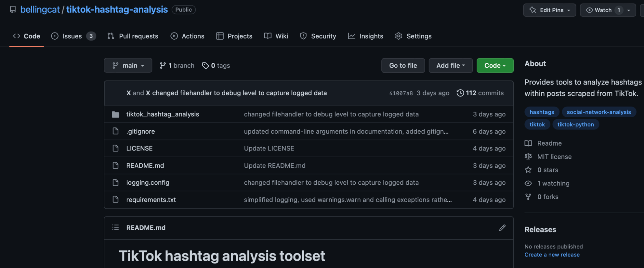Click the fork icon beside 0 forks

(x=528, y=197)
